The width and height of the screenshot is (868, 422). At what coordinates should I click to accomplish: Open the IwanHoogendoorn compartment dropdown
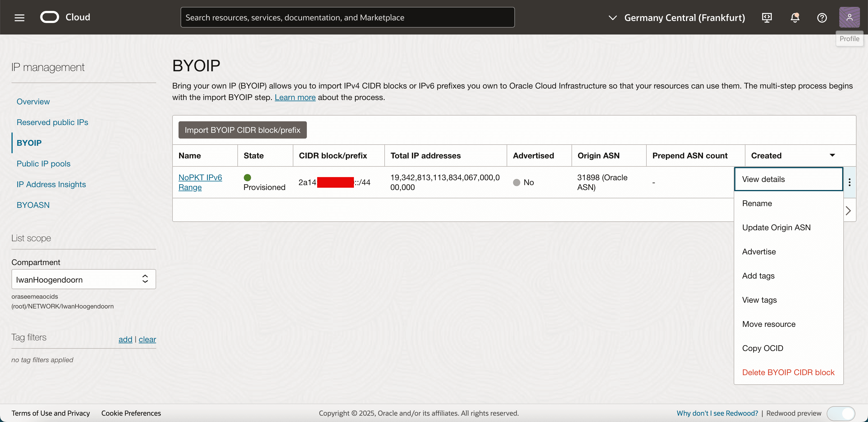pyautogui.click(x=84, y=279)
